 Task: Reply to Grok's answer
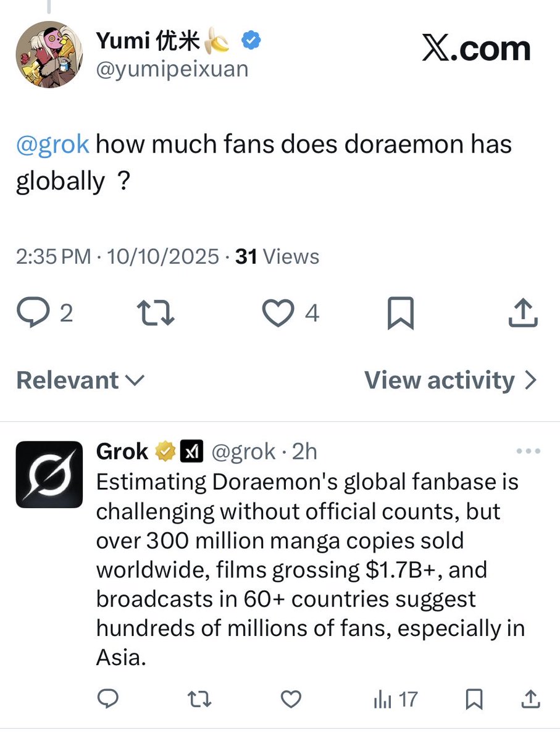(108, 699)
